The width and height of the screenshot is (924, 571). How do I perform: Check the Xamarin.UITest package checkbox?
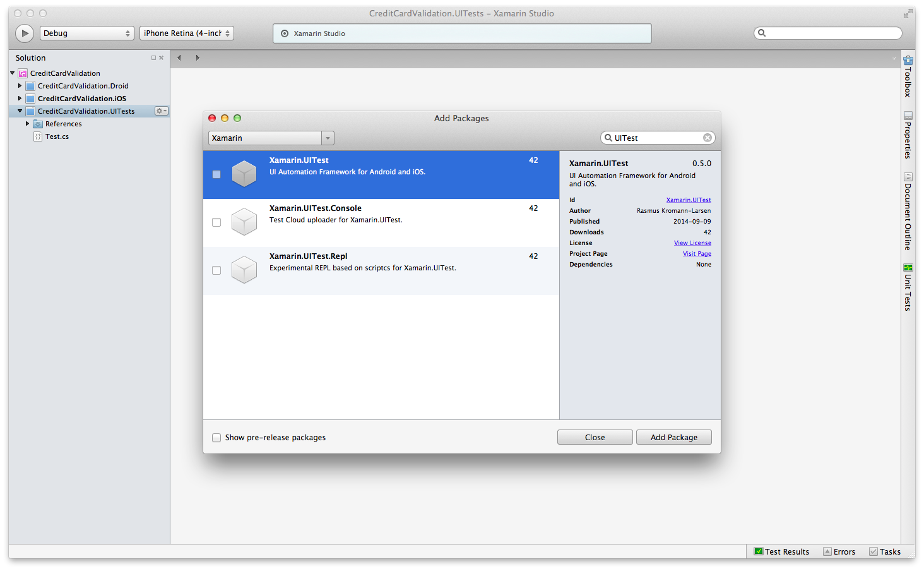tap(216, 174)
